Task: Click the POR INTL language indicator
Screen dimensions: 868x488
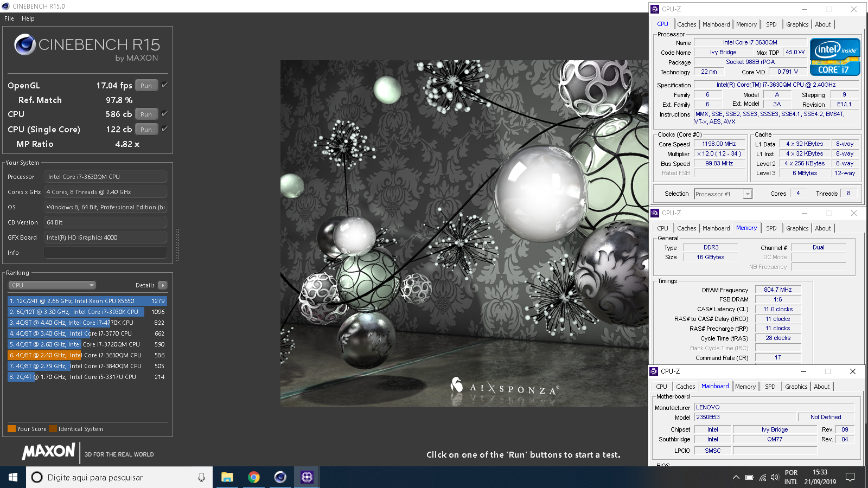Action: click(792, 477)
